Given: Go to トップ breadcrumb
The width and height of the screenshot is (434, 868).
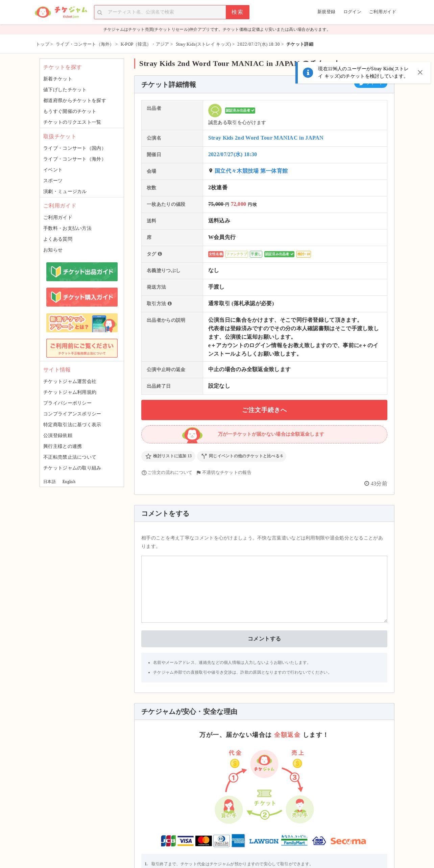Looking at the screenshot, I should [x=43, y=44].
